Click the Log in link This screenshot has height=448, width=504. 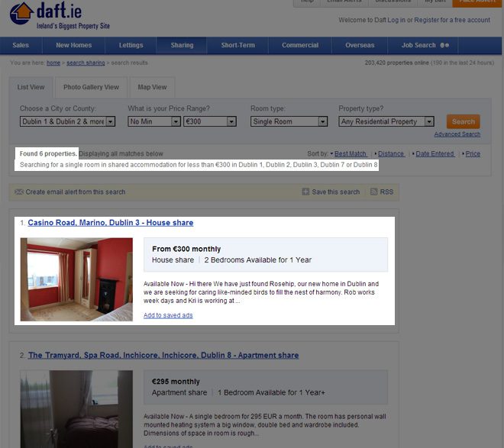[396, 20]
